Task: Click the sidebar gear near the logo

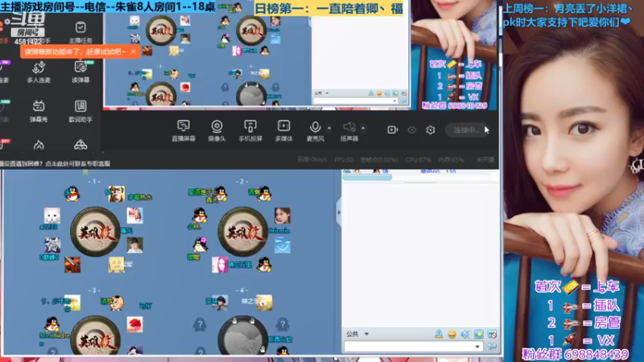Action: tap(7, 22)
